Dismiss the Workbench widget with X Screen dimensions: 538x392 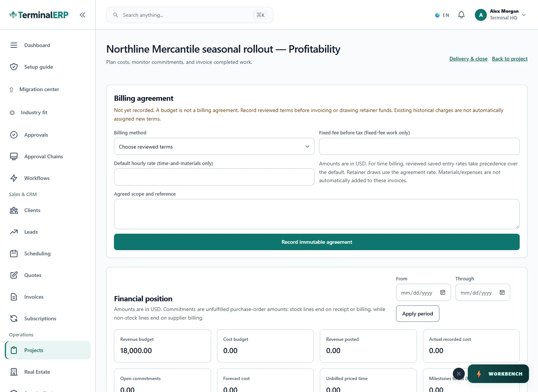tap(459, 374)
